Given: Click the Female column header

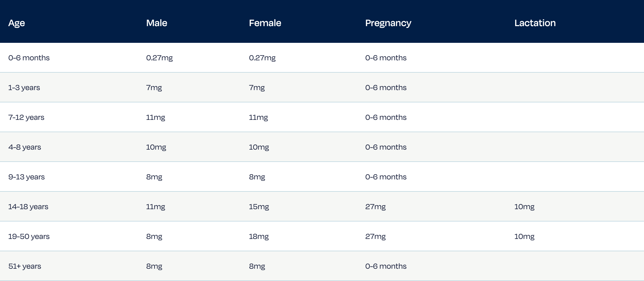Looking at the screenshot, I should click(x=265, y=23).
